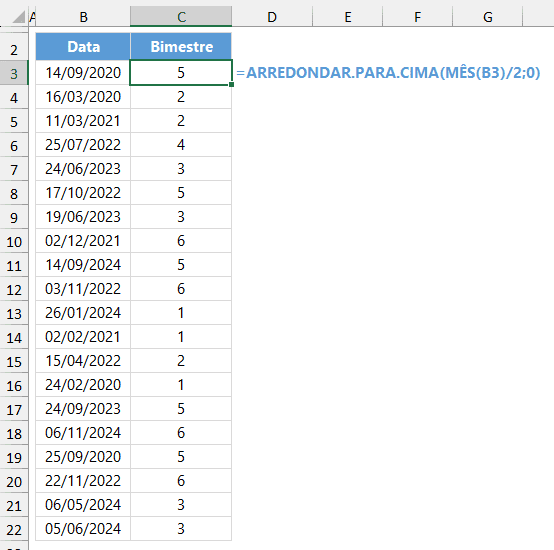Select column D header
This screenshot has height=550, width=554.
tap(272, 17)
